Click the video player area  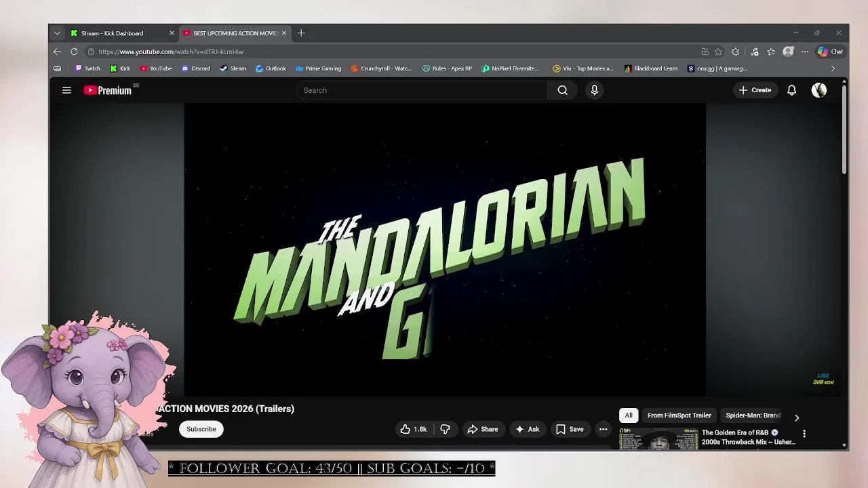(x=445, y=249)
